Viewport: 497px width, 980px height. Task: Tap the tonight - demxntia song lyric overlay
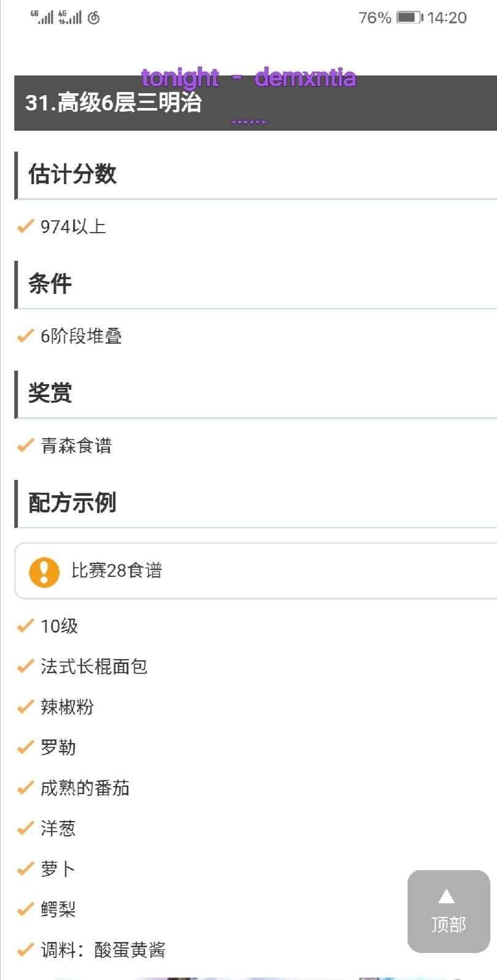click(x=248, y=79)
